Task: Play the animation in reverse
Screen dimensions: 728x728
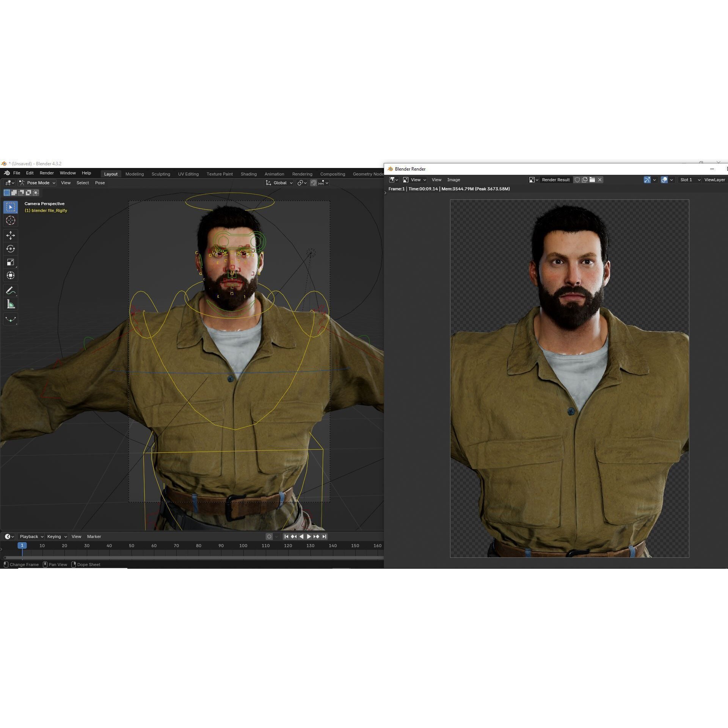Action: click(x=301, y=537)
